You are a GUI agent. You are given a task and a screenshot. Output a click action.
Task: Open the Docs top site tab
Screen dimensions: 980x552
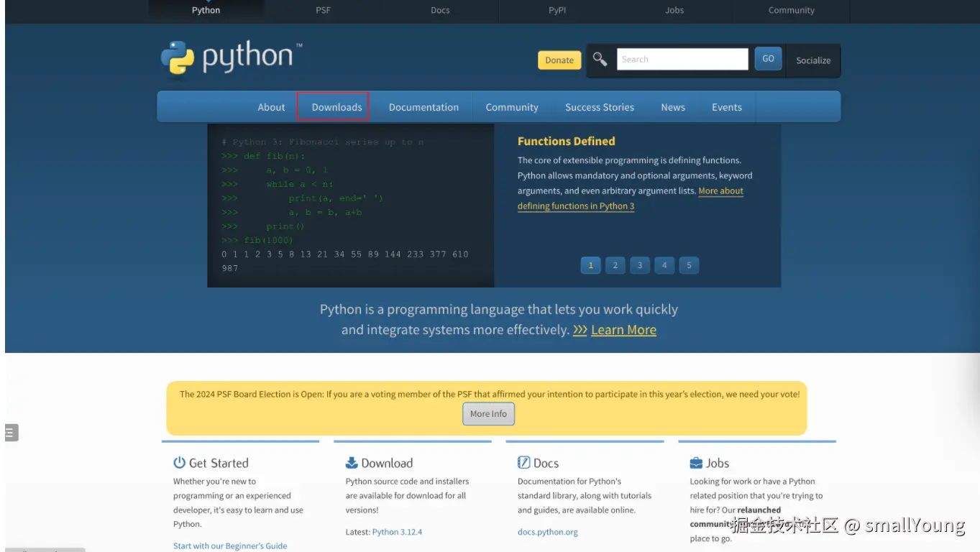440,10
